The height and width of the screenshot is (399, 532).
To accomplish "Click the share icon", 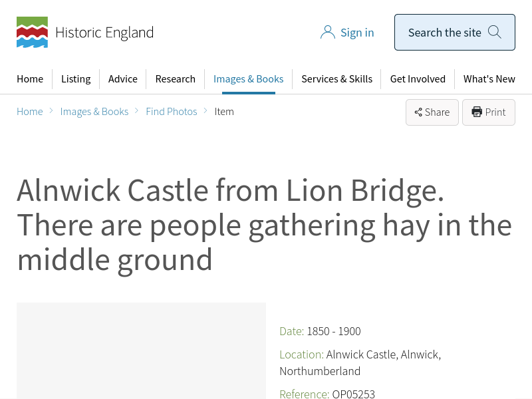I will point(418,112).
